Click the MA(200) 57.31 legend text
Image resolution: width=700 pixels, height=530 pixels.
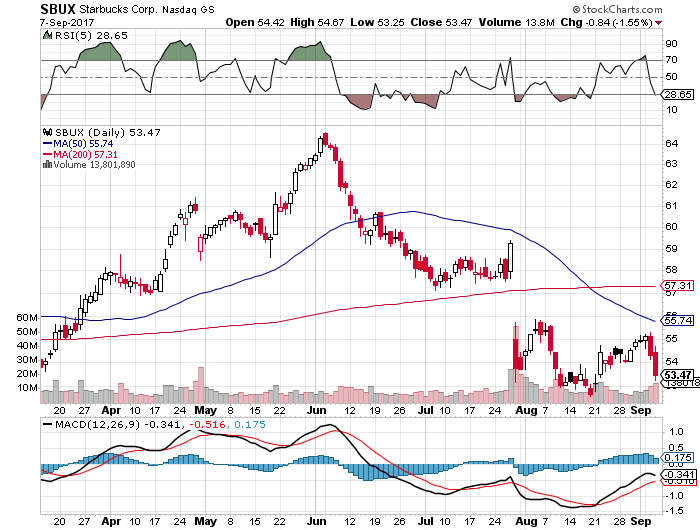86,154
